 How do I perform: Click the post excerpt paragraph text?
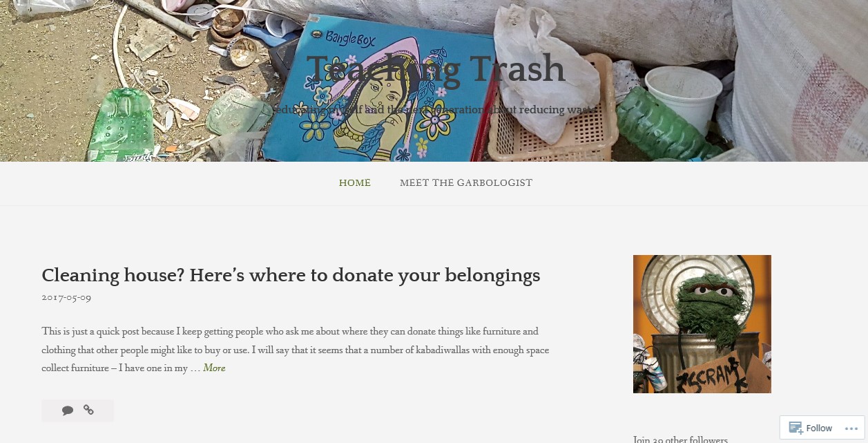click(x=296, y=350)
